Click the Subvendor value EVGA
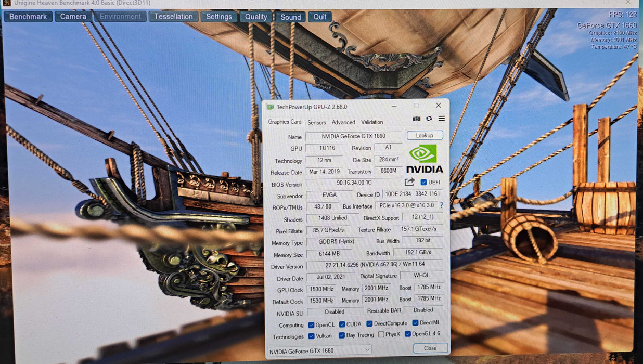The image size is (643, 364). coord(329,195)
